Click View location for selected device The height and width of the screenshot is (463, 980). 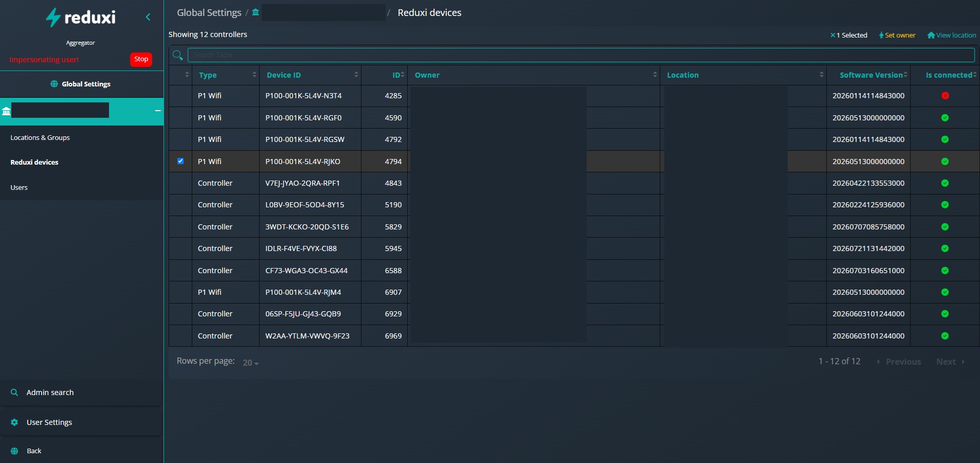(x=952, y=35)
